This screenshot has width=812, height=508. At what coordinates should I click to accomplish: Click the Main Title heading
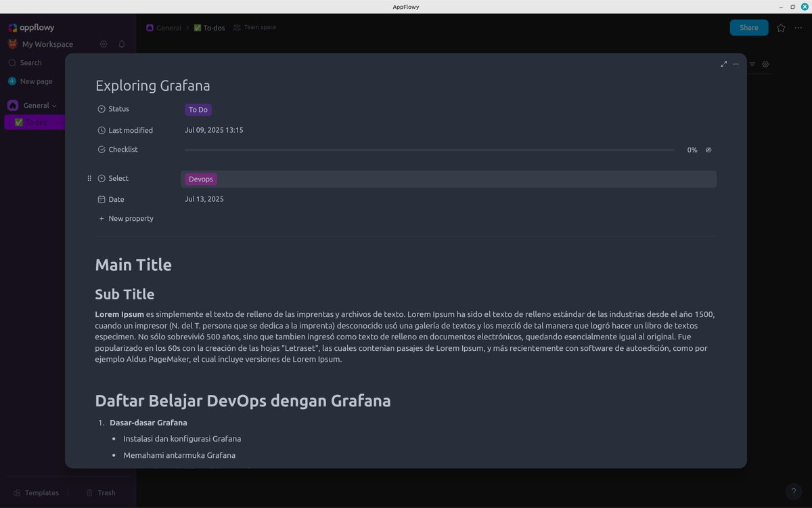click(133, 265)
